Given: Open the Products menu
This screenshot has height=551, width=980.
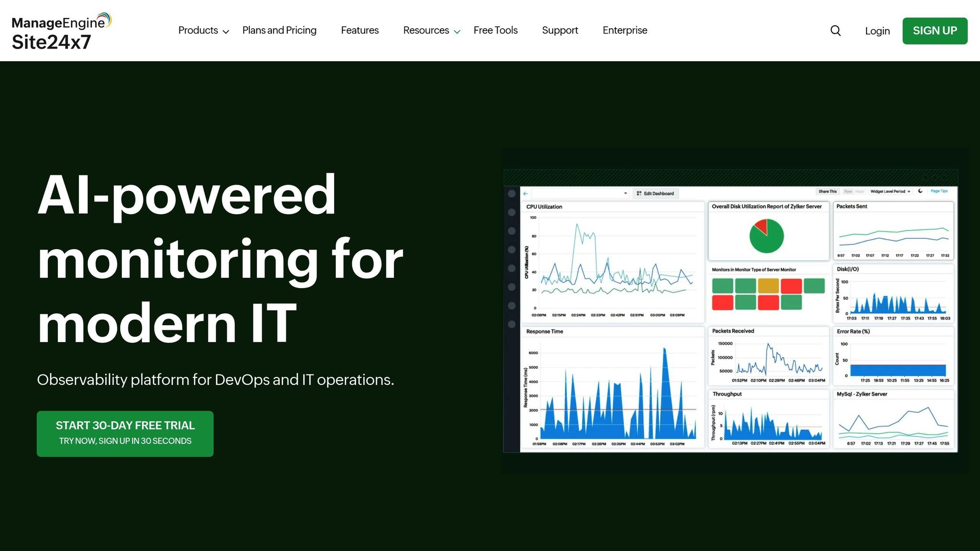Looking at the screenshot, I should pyautogui.click(x=198, y=30).
